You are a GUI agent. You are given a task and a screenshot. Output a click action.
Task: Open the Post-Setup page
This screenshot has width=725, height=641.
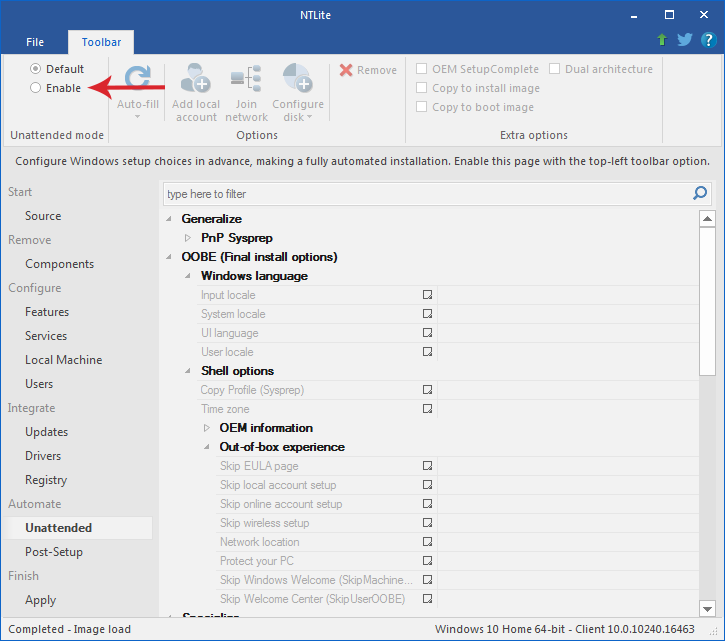tap(54, 552)
